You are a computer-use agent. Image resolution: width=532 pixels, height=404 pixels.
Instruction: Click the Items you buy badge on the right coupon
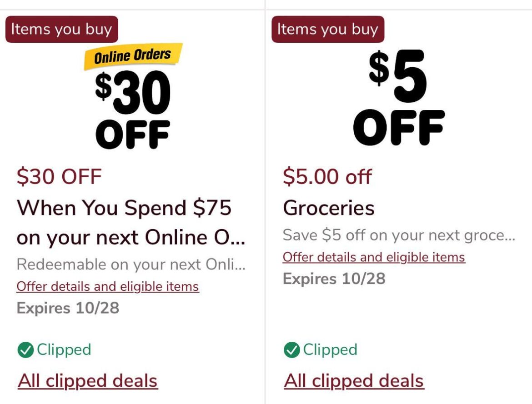coord(328,29)
